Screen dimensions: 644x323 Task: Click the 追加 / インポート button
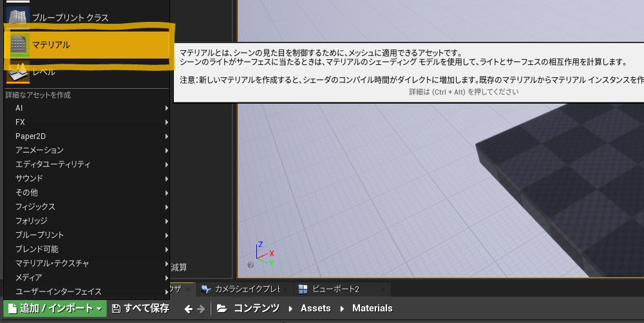pyautogui.click(x=55, y=308)
